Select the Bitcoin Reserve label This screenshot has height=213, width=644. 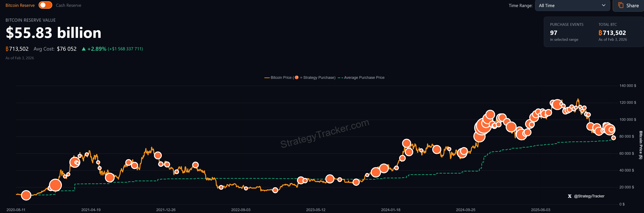[x=20, y=5]
